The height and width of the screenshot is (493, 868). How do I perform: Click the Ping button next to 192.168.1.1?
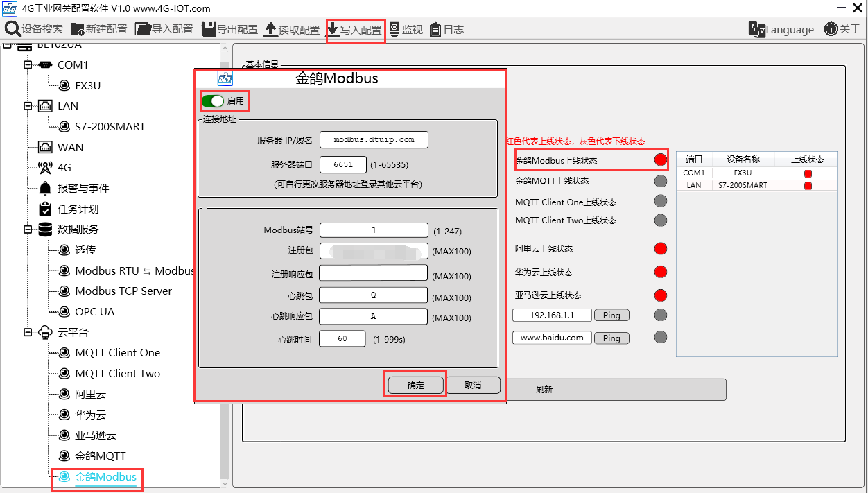611,315
